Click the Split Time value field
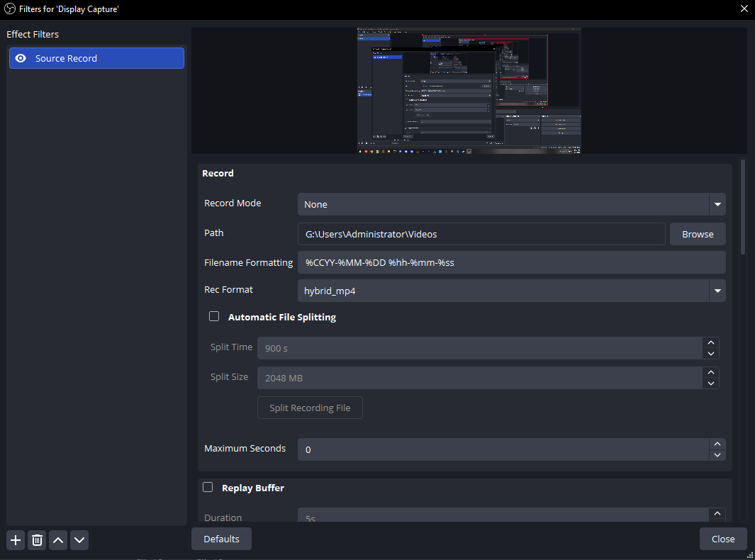Image resolution: width=755 pixels, height=560 pixels. 479,348
